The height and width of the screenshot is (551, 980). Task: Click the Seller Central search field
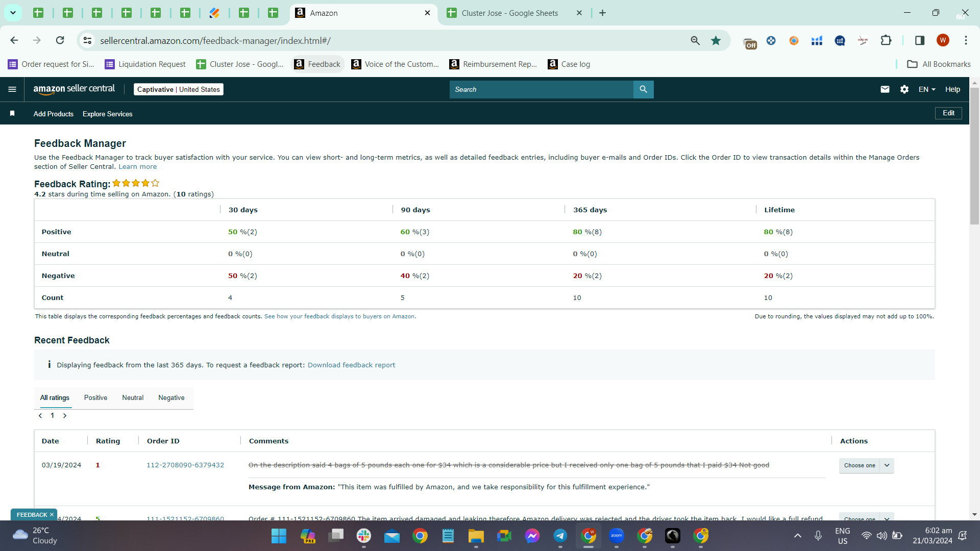click(x=541, y=89)
